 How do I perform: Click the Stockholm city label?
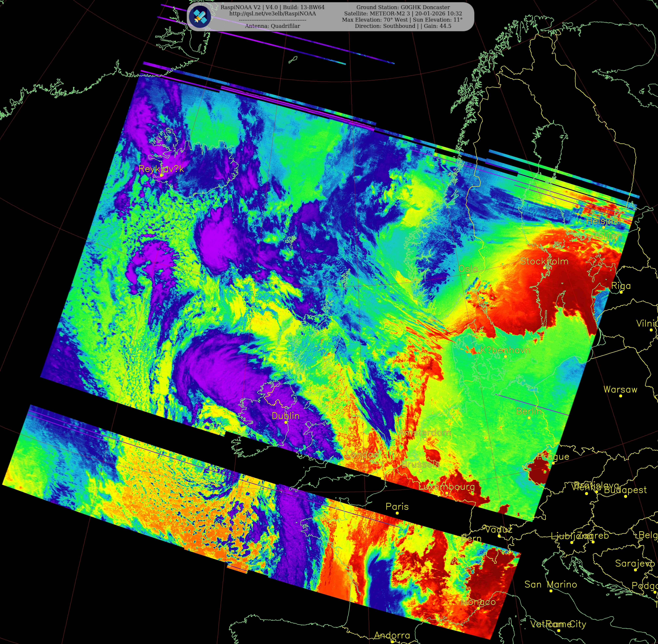(544, 261)
